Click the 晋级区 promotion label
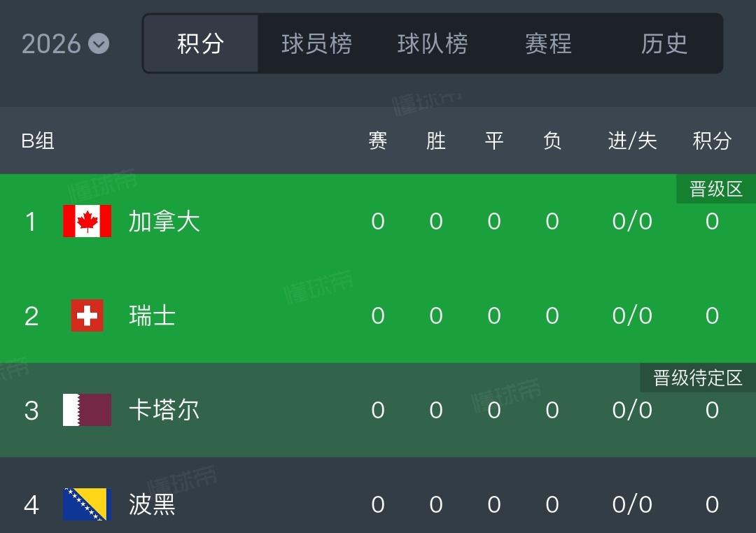 715,189
